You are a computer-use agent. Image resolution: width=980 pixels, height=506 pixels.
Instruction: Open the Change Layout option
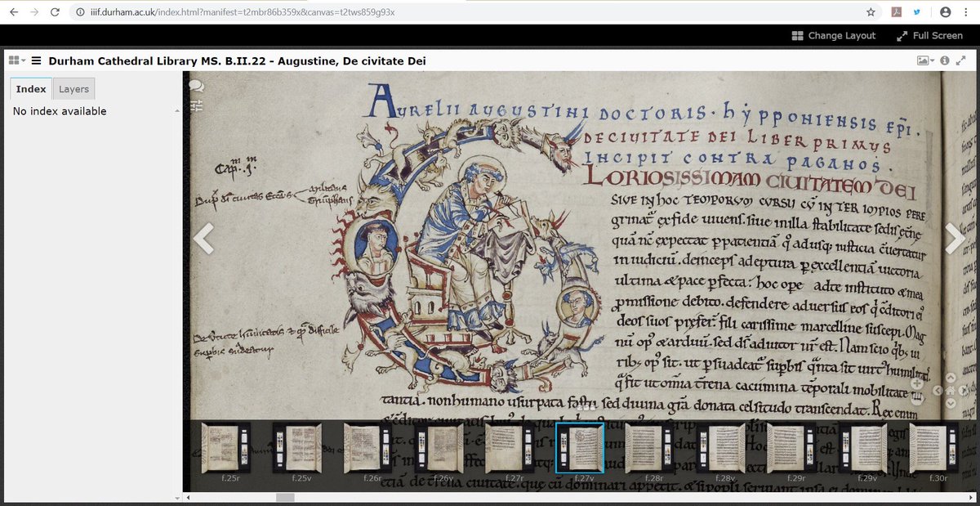(833, 35)
